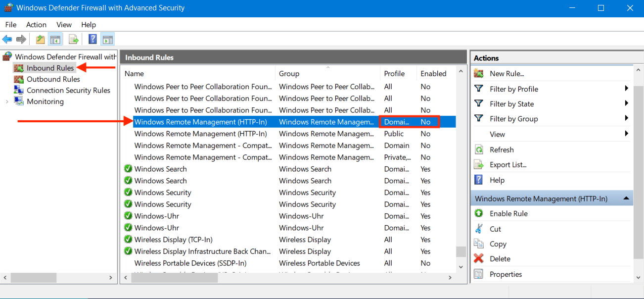Click the Forward navigation arrow in the toolbar
Image resolution: width=644 pixels, height=299 pixels.
point(20,39)
